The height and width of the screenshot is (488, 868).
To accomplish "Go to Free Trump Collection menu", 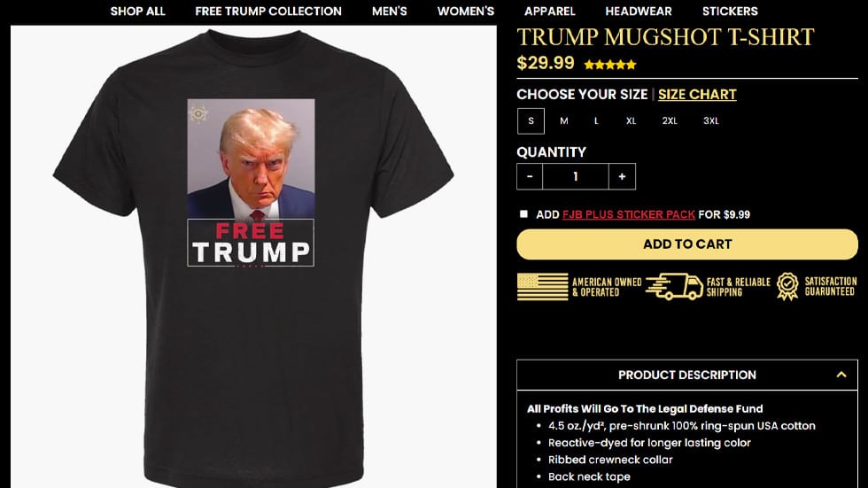I will click(x=268, y=11).
